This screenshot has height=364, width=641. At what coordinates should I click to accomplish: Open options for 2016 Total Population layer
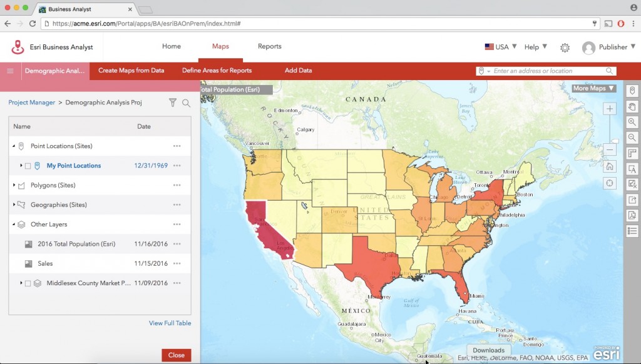click(177, 244)
